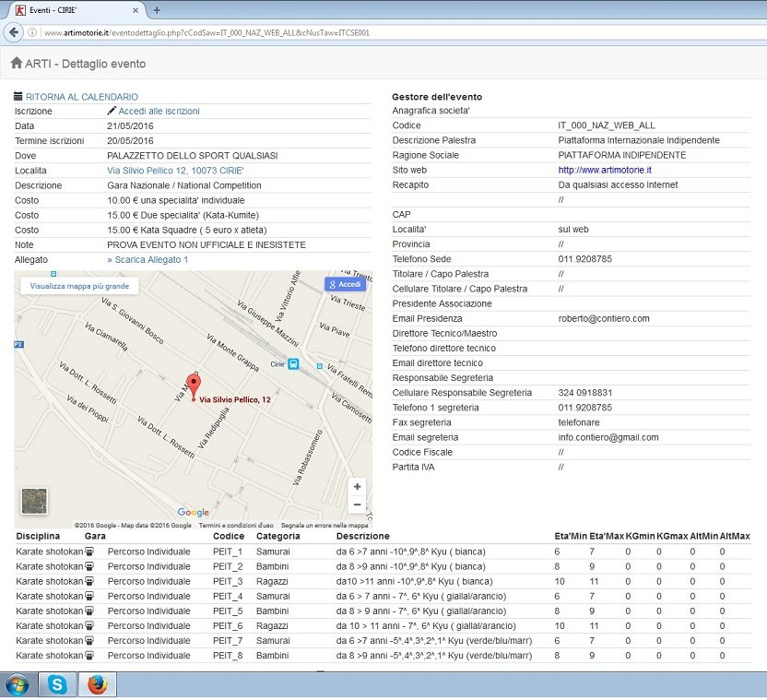Open the Via Silvio Pellico 12 address link
Viewport: 767px width, 700px height.
click(x=175, y=171)
